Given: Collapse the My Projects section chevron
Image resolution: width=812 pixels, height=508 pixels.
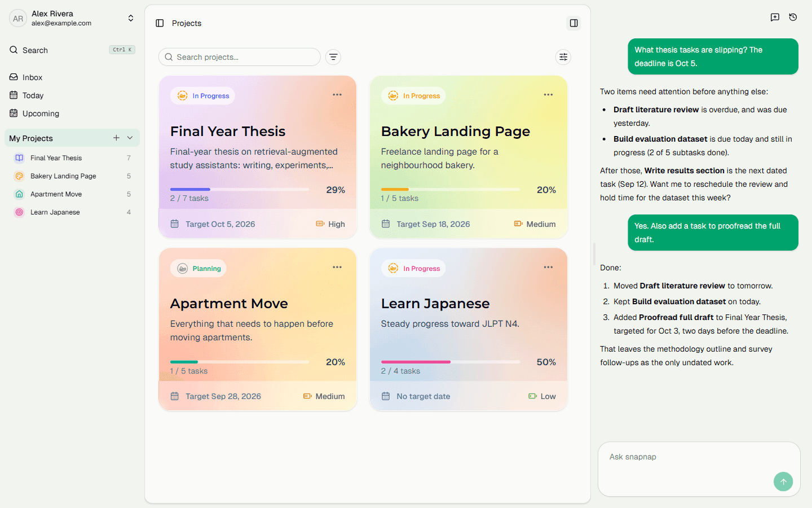Looking at the screenshot, I should [130, 138].
